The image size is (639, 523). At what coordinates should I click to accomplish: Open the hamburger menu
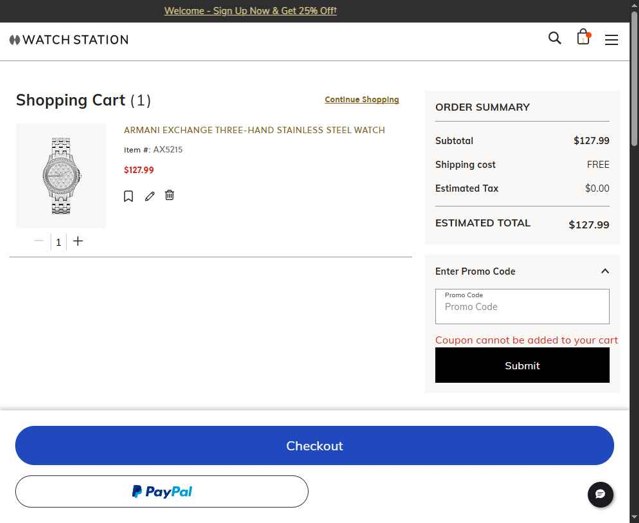(x=611, y=40)
